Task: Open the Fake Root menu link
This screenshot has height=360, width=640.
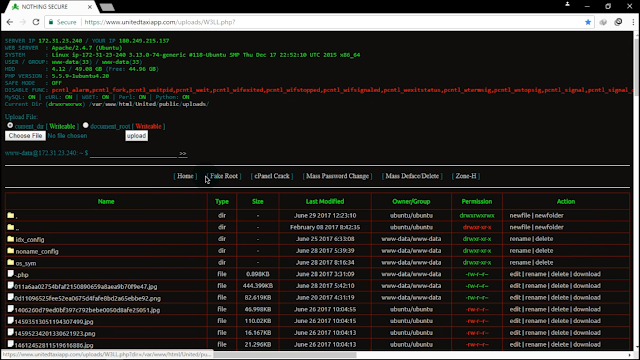Action: pyautogui.click(x=224, y=176)
